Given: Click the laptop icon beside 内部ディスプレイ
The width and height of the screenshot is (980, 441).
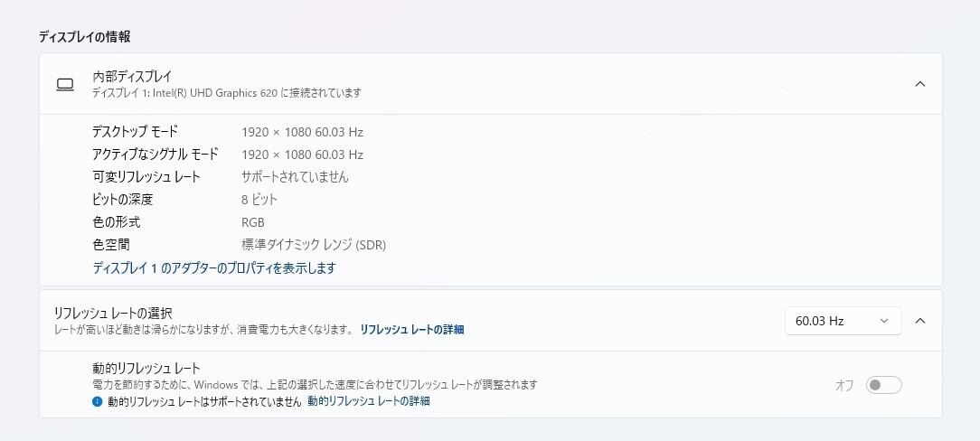Looking at the screenshot, I should pos(64,84).
